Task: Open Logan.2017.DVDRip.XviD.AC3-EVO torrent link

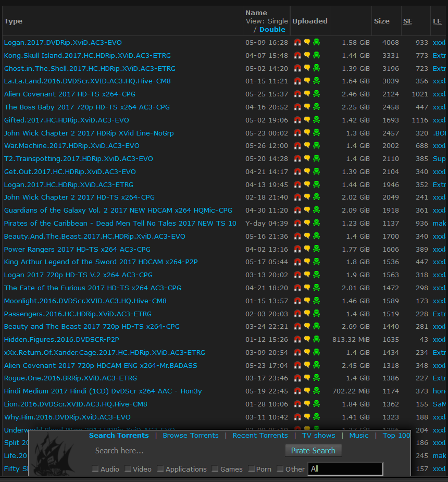Action: tap(63, 42)
